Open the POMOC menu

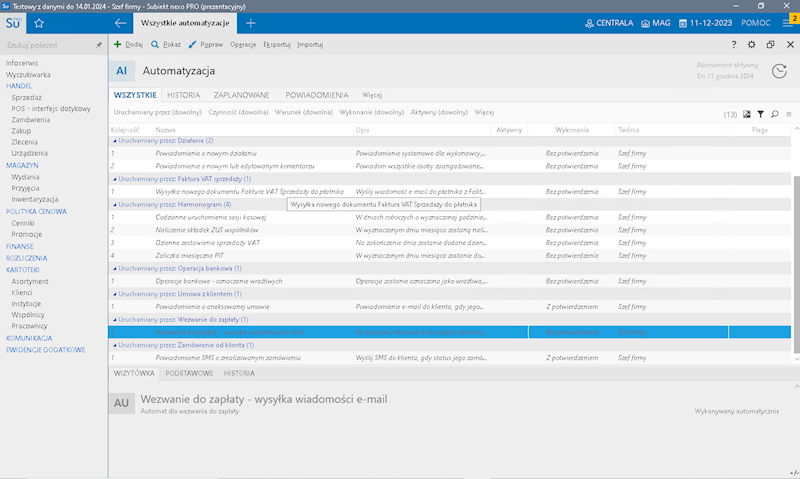756,23
